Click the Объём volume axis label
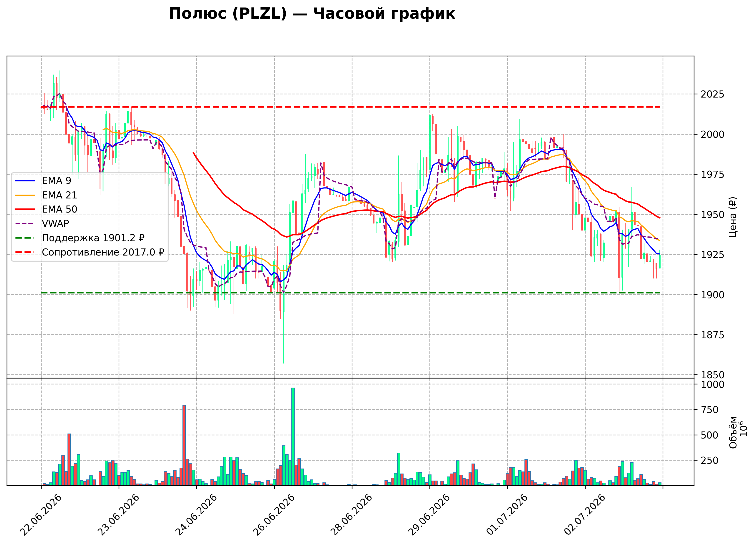756x544 pixels. pos(733,432)
